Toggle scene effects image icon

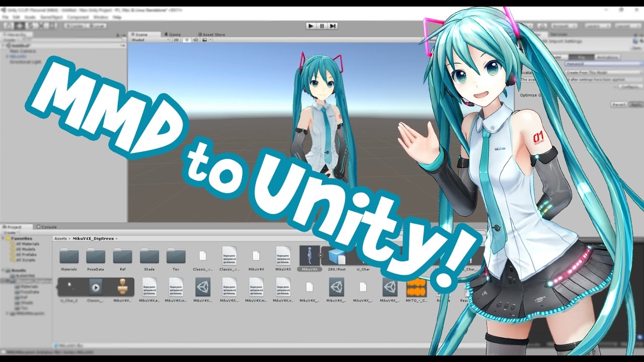(203, 40)
